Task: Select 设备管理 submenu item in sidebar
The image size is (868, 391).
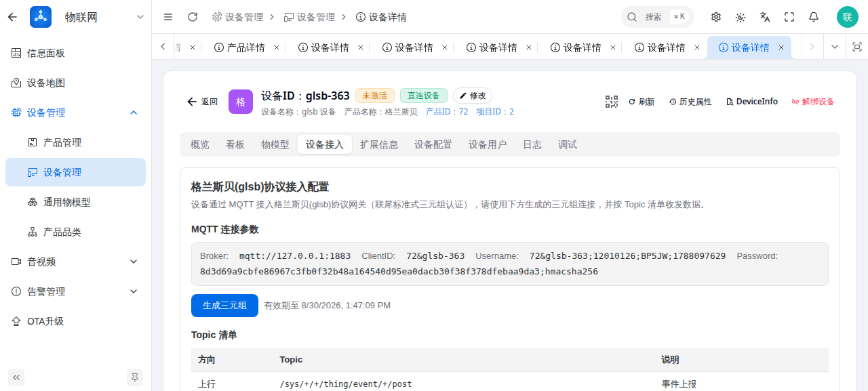Action: tap(75, 172)
